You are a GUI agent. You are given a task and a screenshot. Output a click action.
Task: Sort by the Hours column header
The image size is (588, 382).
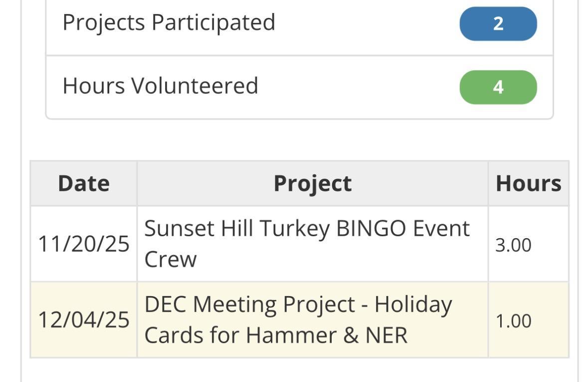(x=528, y=183)
